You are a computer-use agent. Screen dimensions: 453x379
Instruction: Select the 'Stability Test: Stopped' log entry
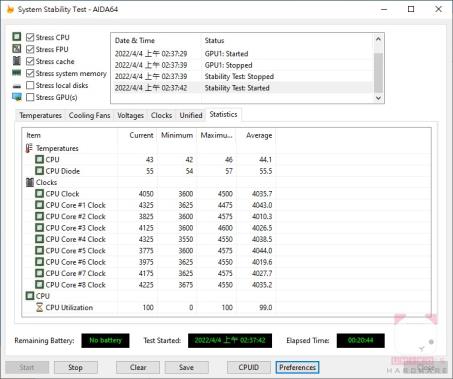tap(243, 76)
